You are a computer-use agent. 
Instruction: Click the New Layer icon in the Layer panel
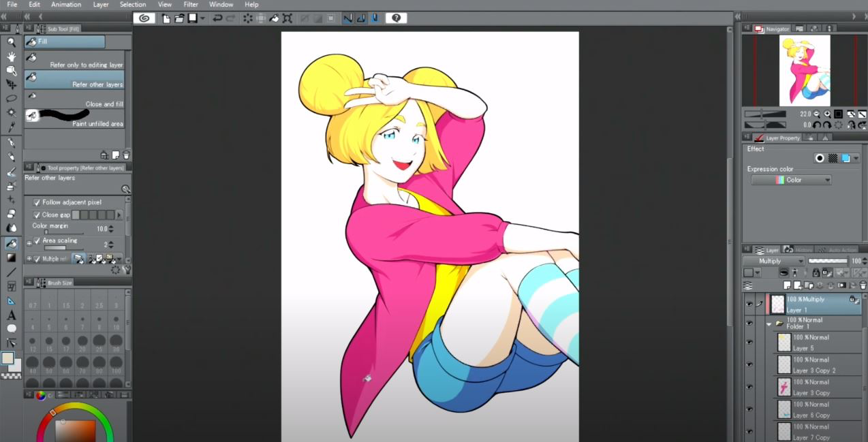787,285
